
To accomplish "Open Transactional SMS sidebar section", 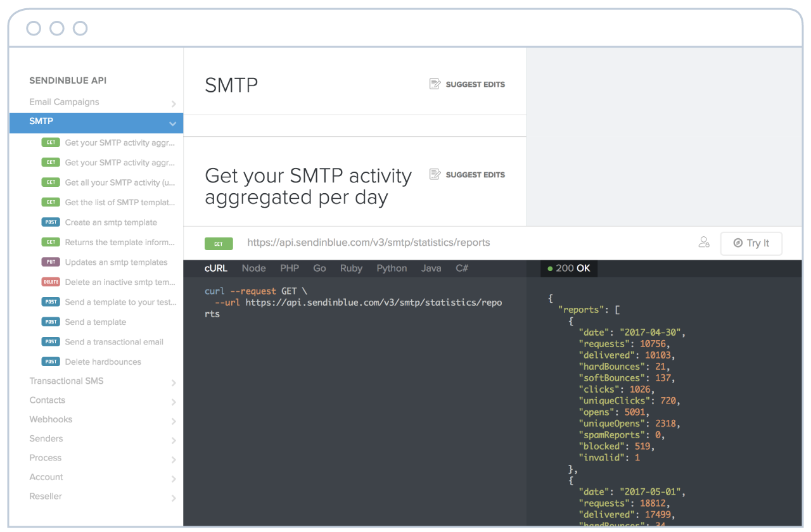I will 66,381.
